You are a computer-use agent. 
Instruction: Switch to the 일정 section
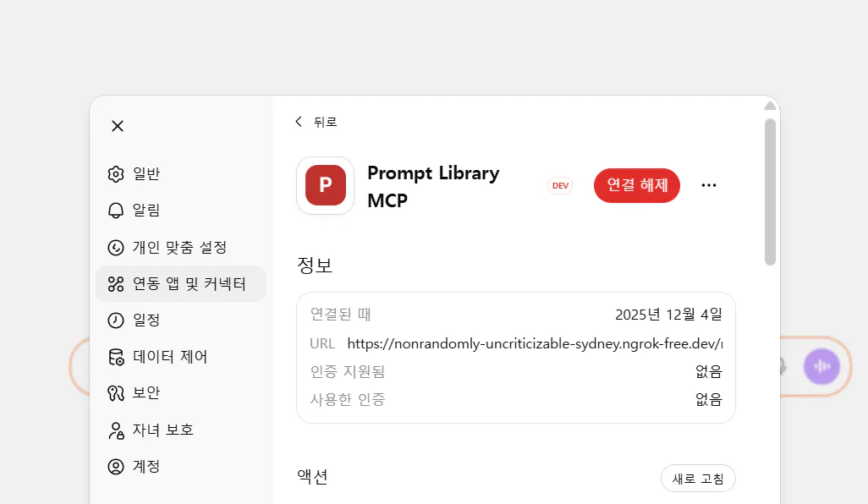(115, 320)
